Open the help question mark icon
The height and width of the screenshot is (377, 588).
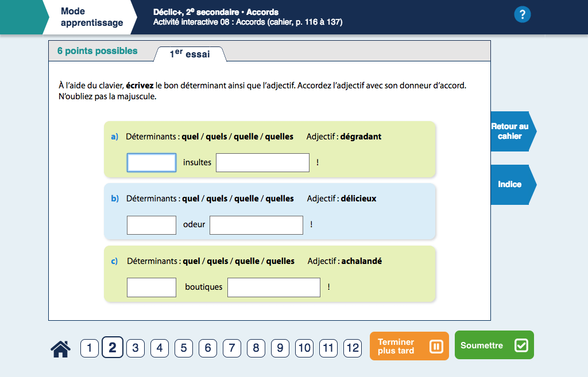523,14
